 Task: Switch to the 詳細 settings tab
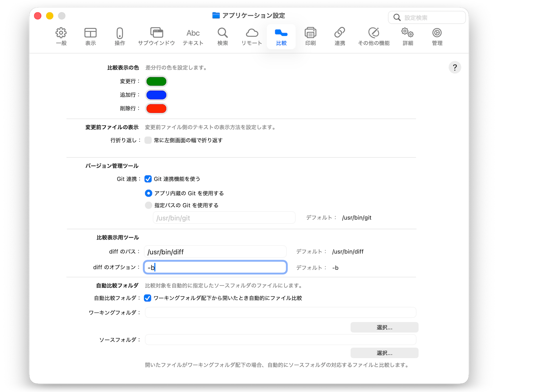408,37
